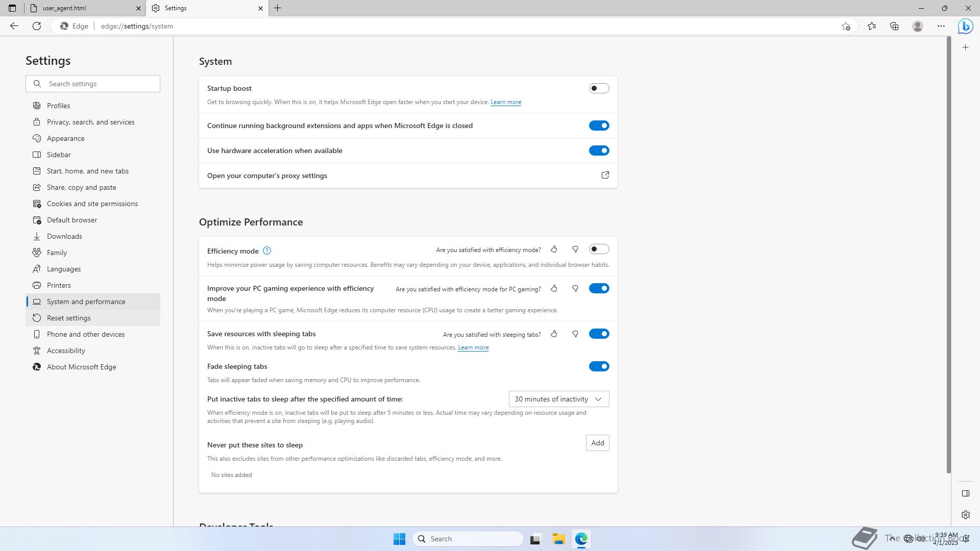Open the Collections icon in toolbar
The width and height of the screenshot is (980, 551).
894,26
